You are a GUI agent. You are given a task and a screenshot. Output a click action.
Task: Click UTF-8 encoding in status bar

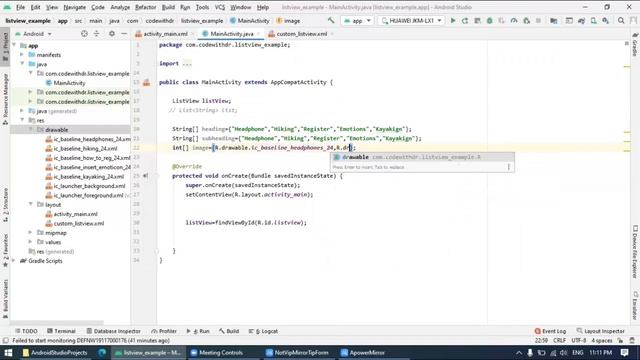(x=579, y=340)
